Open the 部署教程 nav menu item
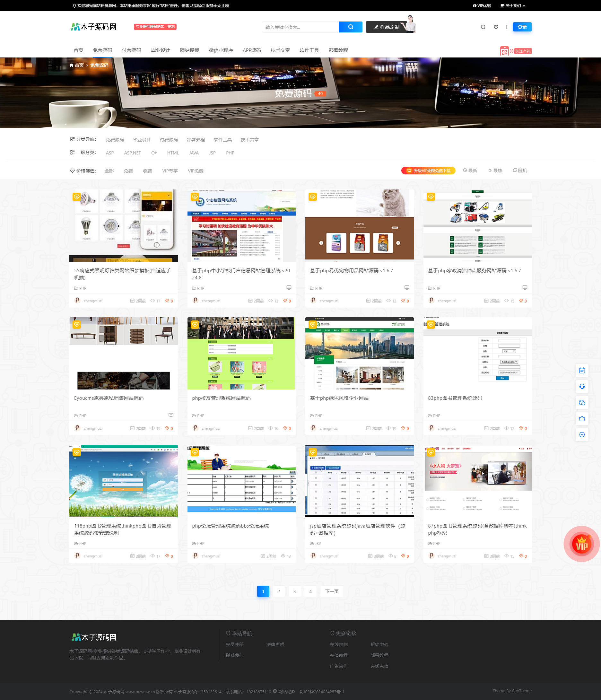Image resolution: width=601 pixels, height=700 pixels. [x=338, y=50]
